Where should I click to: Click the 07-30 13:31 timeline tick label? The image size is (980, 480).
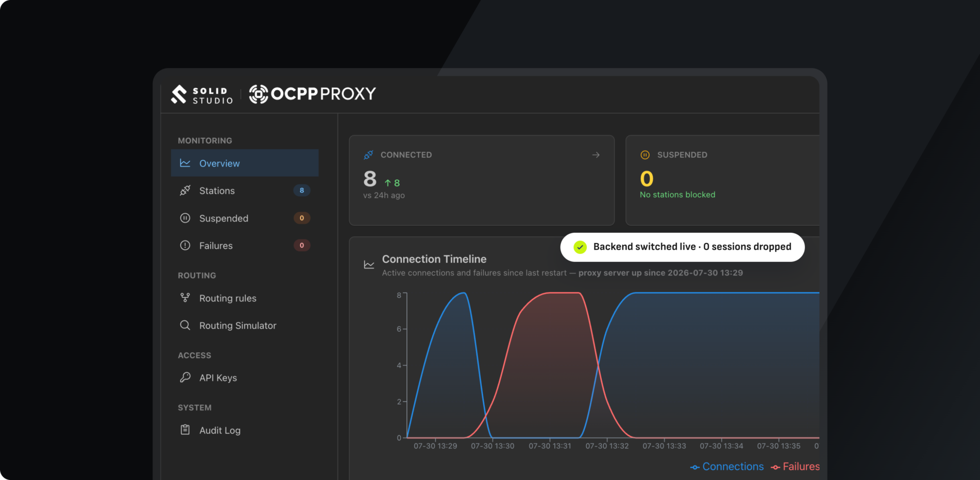[550, 446]
